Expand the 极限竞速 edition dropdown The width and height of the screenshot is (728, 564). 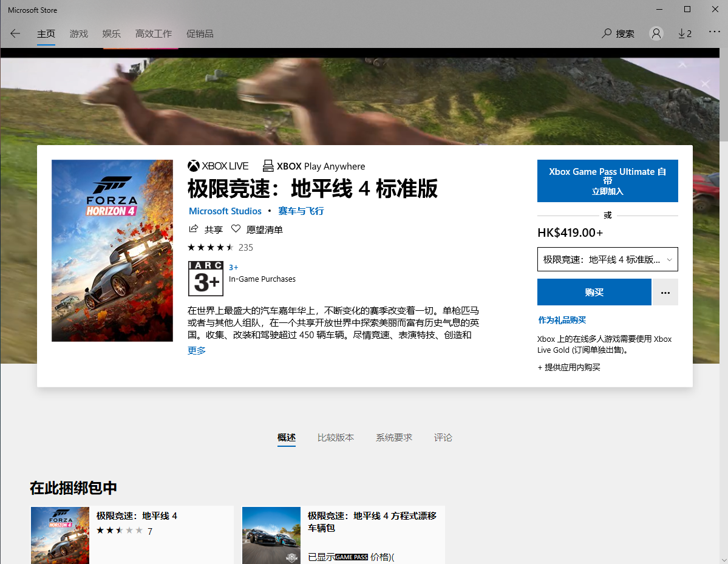click(x=607, y=259)
